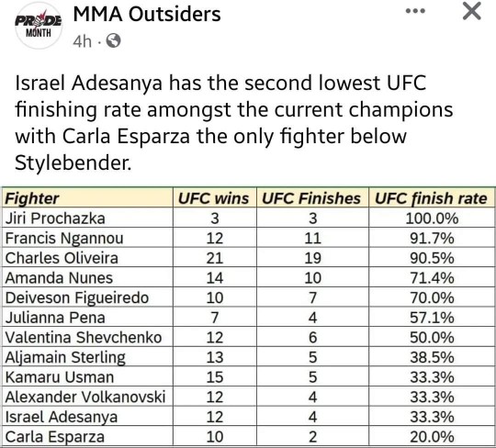Image resolution: width=496 pixels, height=448 pixels.
Task: Click Aljamain Sterling's 38.5% finish rate
Action: click(x=432, y=358)
